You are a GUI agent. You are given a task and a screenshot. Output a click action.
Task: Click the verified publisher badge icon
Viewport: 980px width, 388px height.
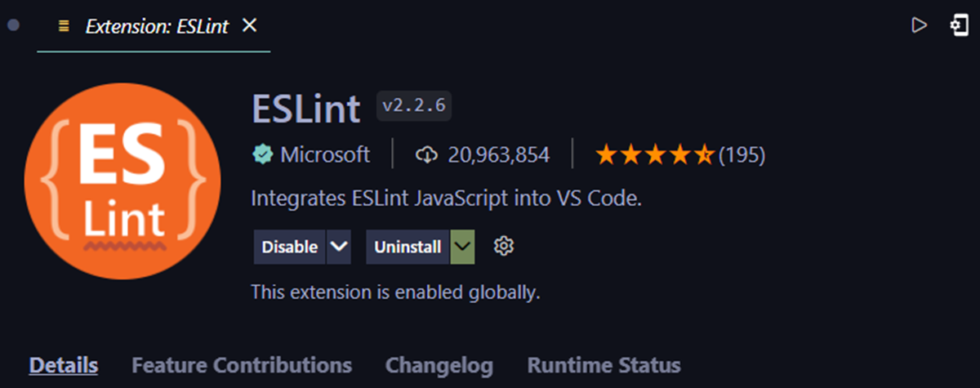(262, 154)
